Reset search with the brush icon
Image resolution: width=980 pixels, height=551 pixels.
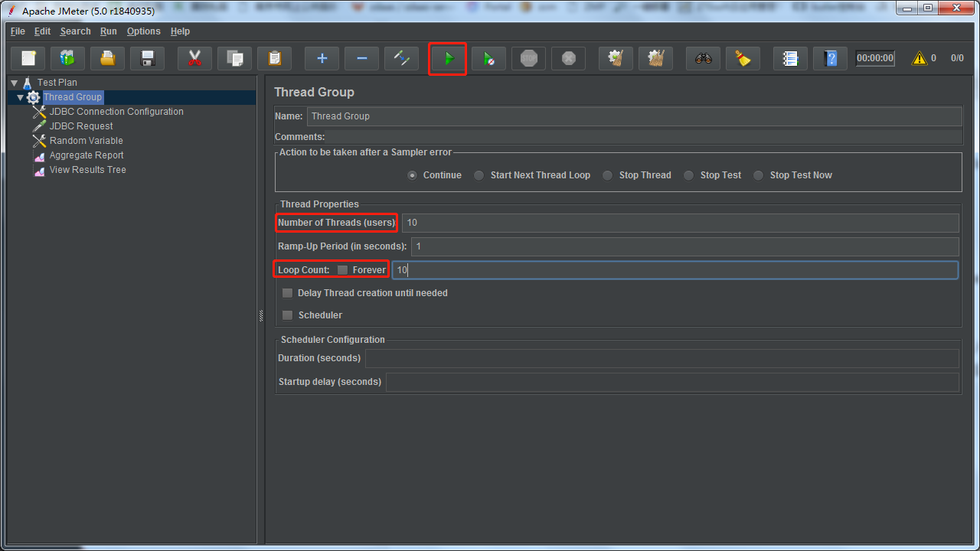click(743, 58)
